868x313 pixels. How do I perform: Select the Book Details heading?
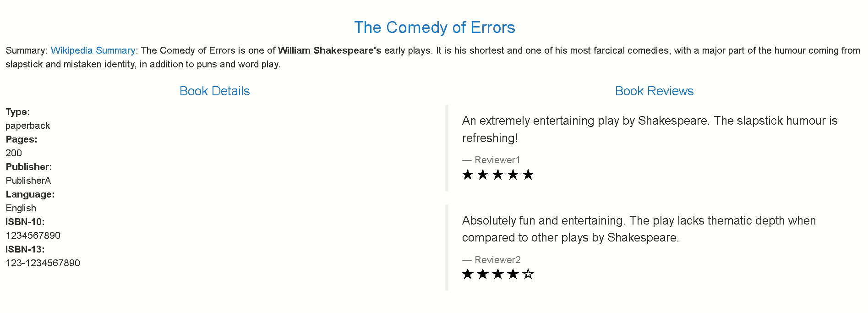coord(214,91)
